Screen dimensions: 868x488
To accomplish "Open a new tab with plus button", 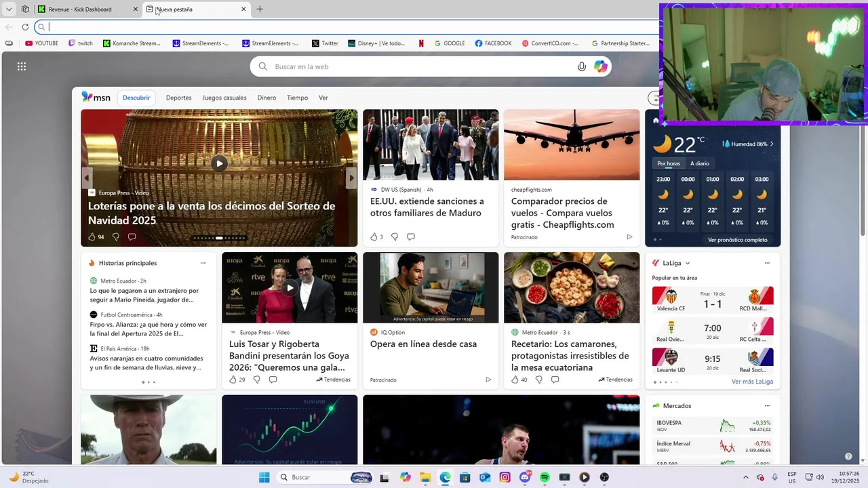I will coord(260,9).
